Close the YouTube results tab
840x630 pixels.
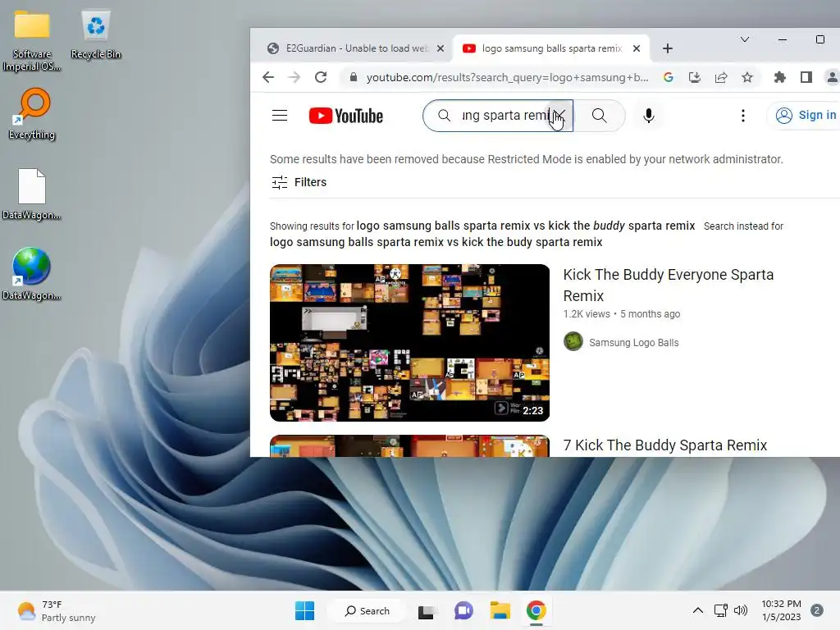coord(637,48)
